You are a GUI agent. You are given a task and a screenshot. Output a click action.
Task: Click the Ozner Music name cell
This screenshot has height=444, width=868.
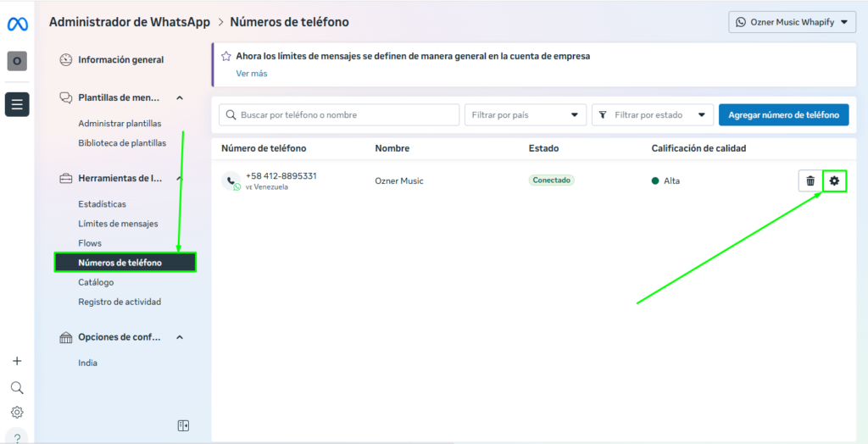(399, 181)
